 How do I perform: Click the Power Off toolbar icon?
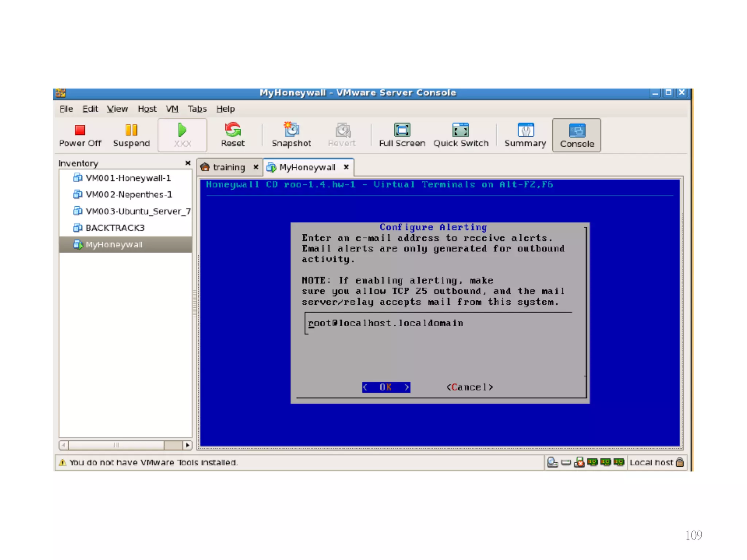click(80, 135)
